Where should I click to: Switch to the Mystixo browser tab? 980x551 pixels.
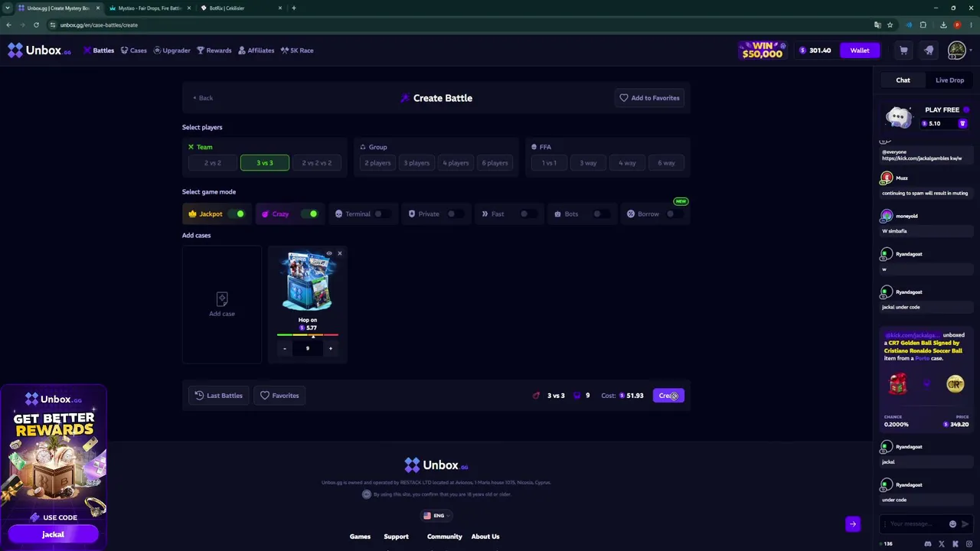[x=150, y=8]
